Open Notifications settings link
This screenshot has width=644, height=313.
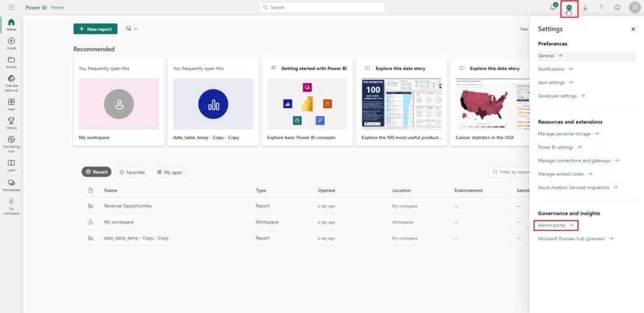[555, 69]
